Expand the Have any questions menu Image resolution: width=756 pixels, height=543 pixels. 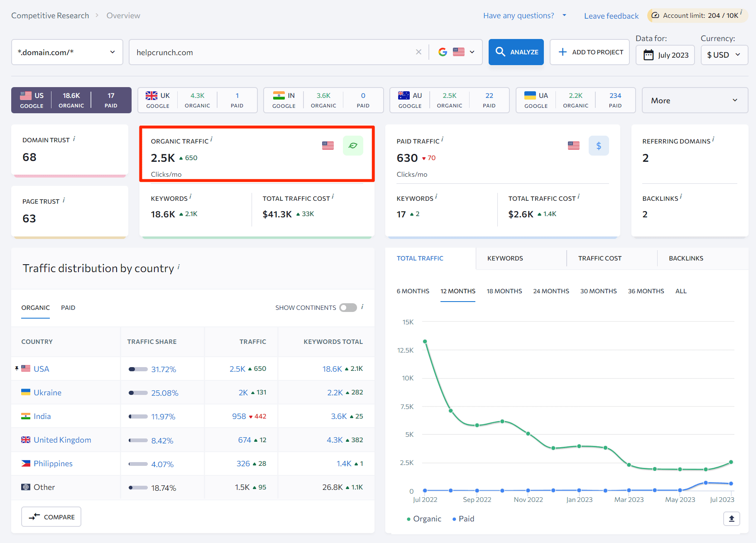click(525, 15)
